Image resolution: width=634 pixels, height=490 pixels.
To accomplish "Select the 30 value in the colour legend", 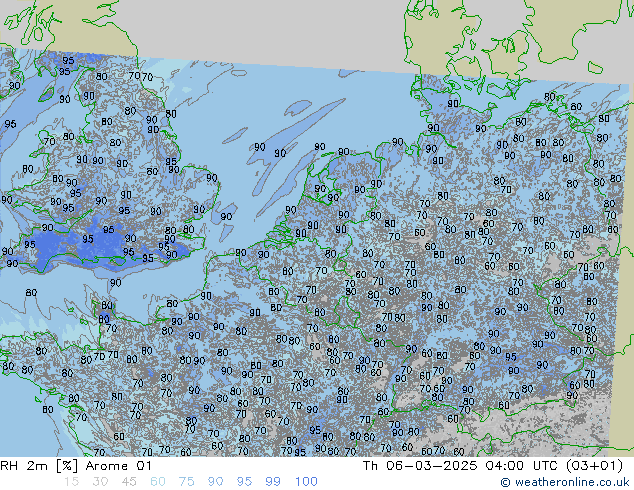I will [x=100, y=482].
